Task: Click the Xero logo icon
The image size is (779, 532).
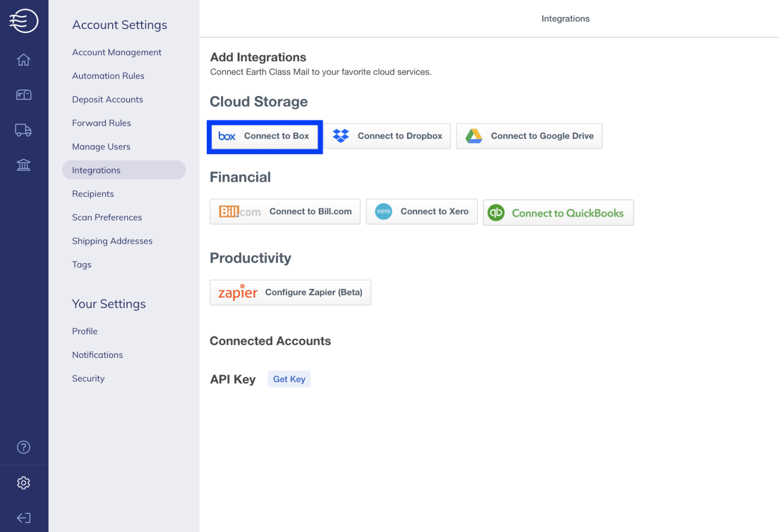Action: pyautogui.click(x=383, y=211)
